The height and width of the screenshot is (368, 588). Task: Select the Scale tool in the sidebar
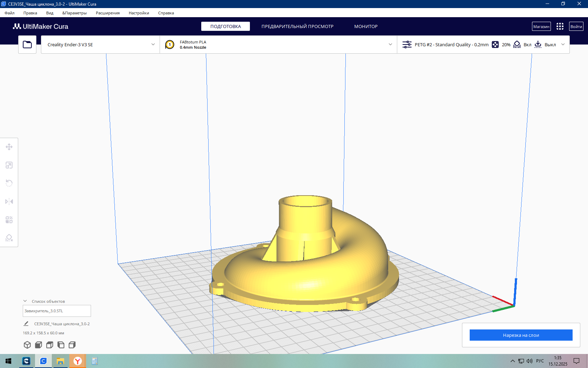point(9,165)
